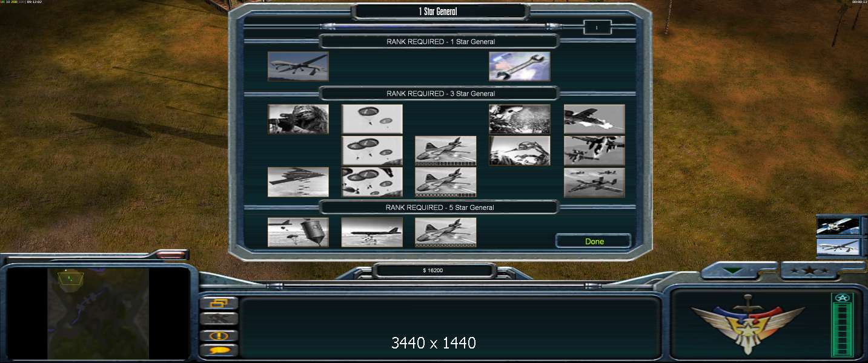The width and height of the screenshot is (868, 363).
Task: Click the RANK REQUIRED - 3 Star General header
Action: tap(440, 94)
